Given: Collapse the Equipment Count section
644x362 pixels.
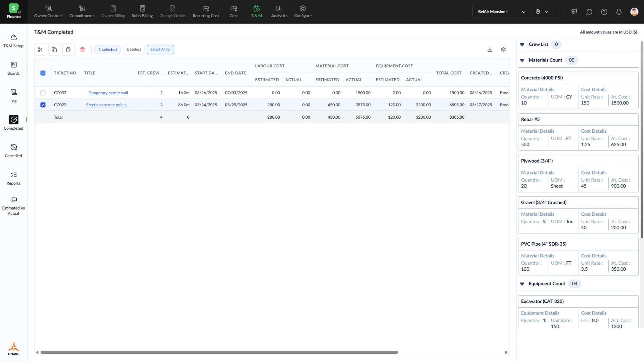Looking at the screenshot, I should 522,284.
